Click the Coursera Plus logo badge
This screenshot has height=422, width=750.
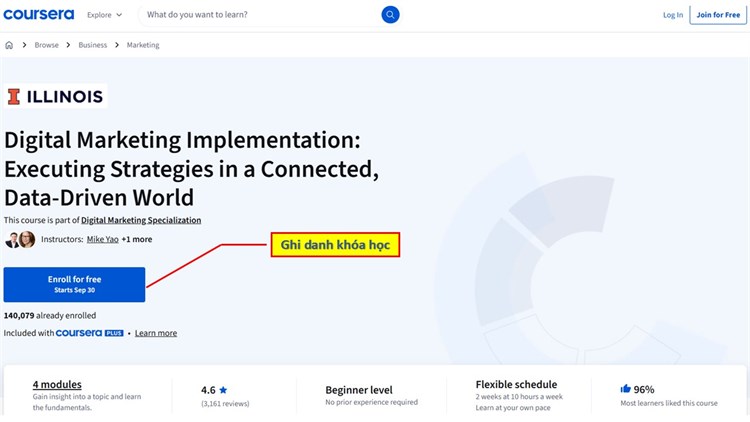pos(90,333)
